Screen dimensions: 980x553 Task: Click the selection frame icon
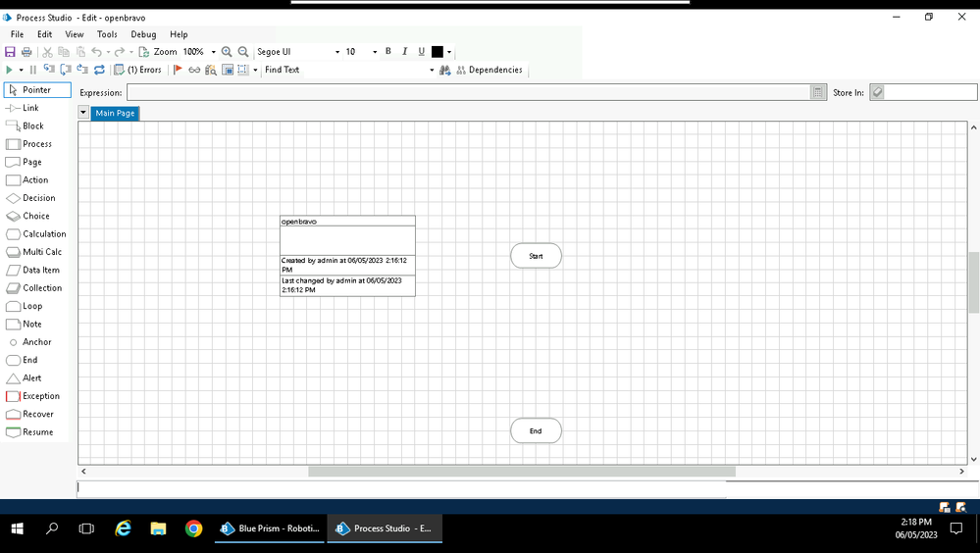pos(243,70)
